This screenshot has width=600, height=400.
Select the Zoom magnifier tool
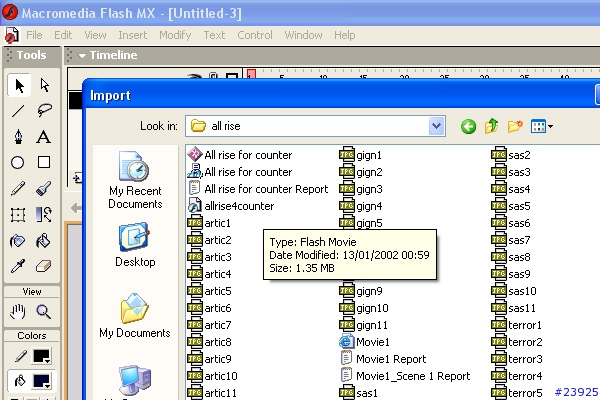pos(44,312)
